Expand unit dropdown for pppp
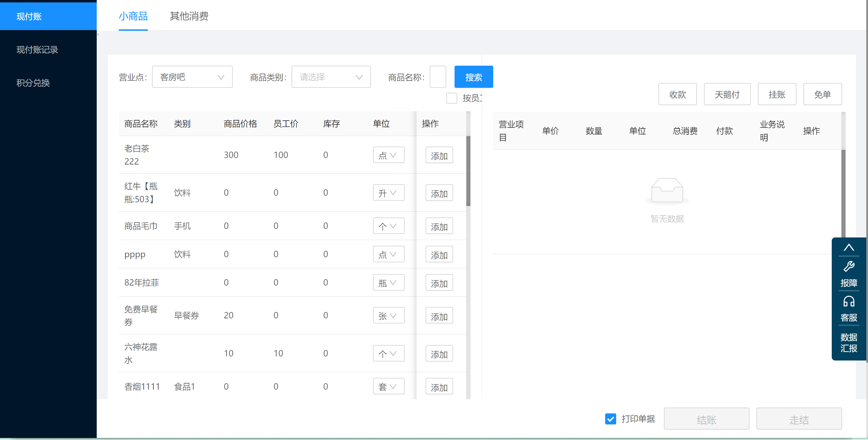This screenshot has height=440, width=868. pyautogui.click(x=389, y=254)
